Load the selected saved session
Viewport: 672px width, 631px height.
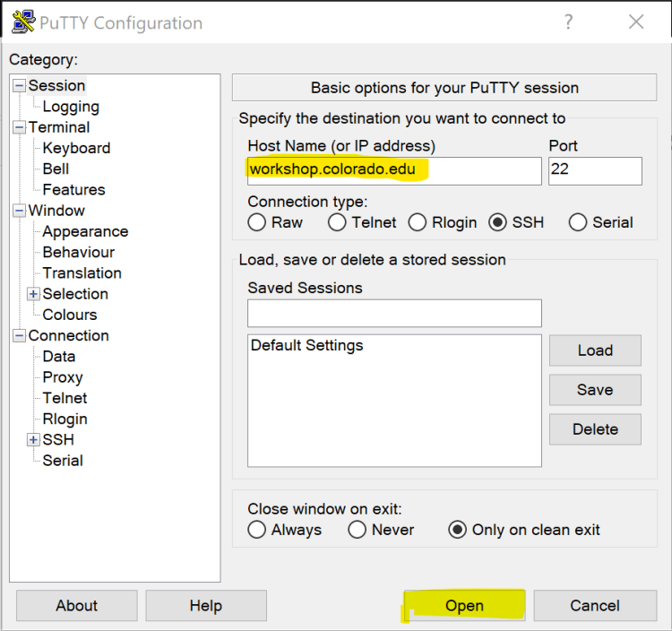pyautogui.click(x=595, y=350)
